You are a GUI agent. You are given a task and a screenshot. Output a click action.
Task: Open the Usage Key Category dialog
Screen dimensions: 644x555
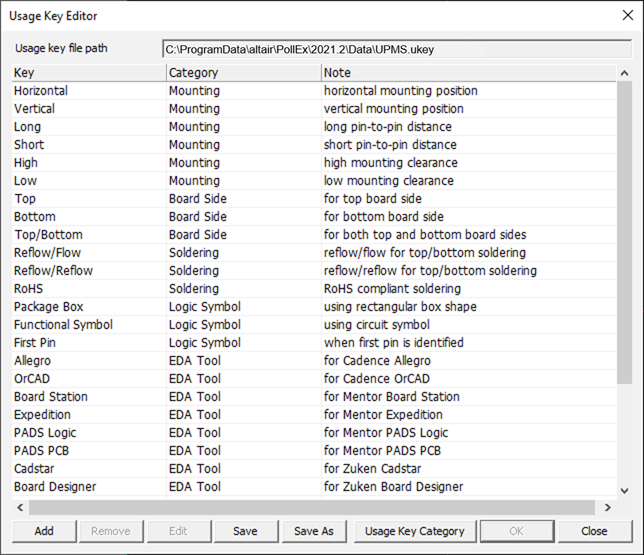(x=414, y=531)
